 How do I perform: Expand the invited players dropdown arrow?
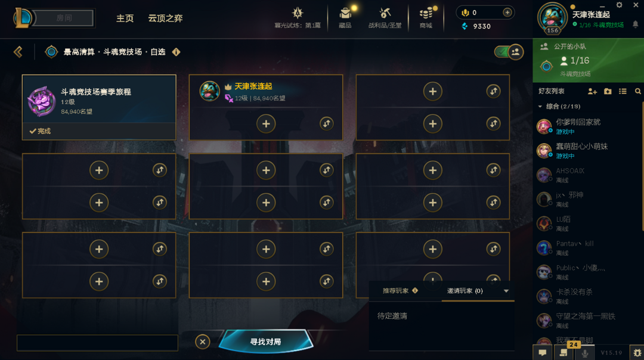pyautogui.click(x=506, y=291)
